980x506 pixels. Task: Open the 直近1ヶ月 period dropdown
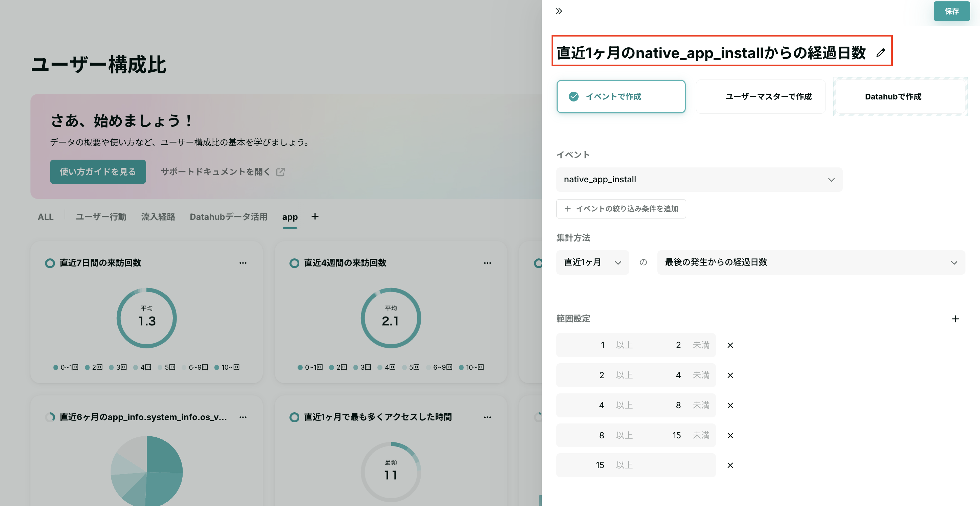(592, 262)
